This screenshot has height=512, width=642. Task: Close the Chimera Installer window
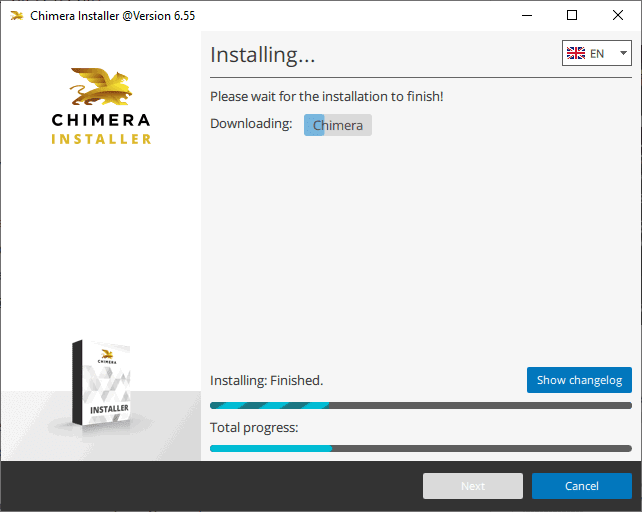pos(618,16)
